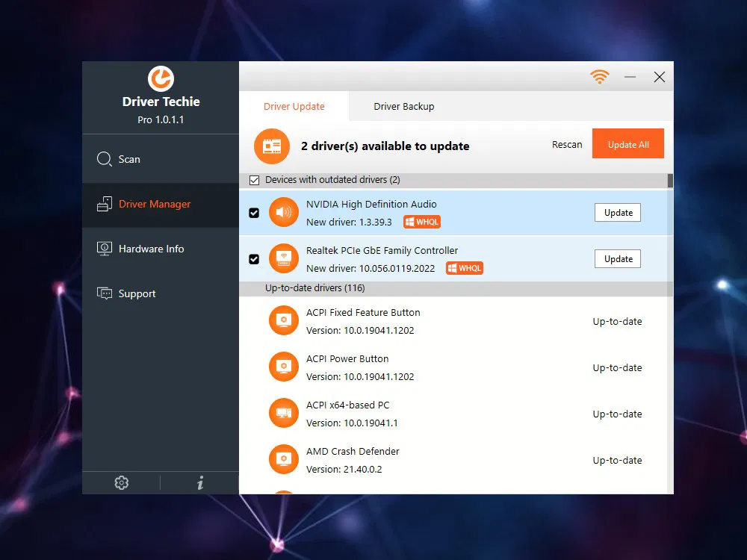Viewport: 747px width, 560px height.
Task: Click the info 'i' icon in sidebar footer
Action: 200,483
